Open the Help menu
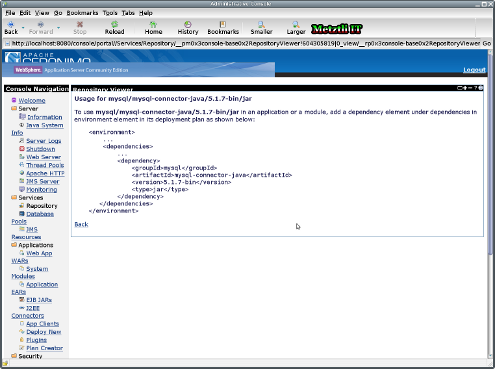The height and width of the screenshot is (369, 495). [x=146, y=13]
